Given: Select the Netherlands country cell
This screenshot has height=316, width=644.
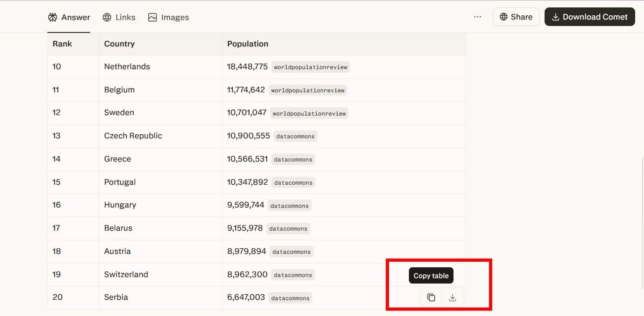Looking at the screenshot, I should [x=161, y=66].
